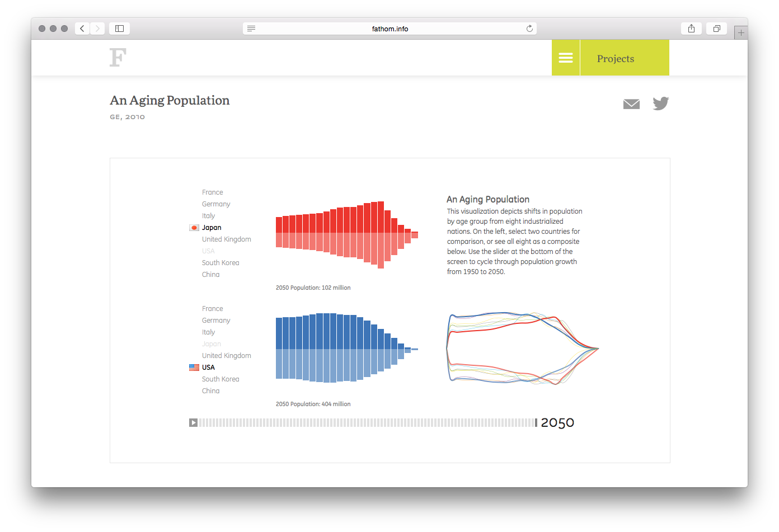Click the reload page icon
Viewport: 779px width, 532px height.
pyautogui.click(x=529, y=28)
